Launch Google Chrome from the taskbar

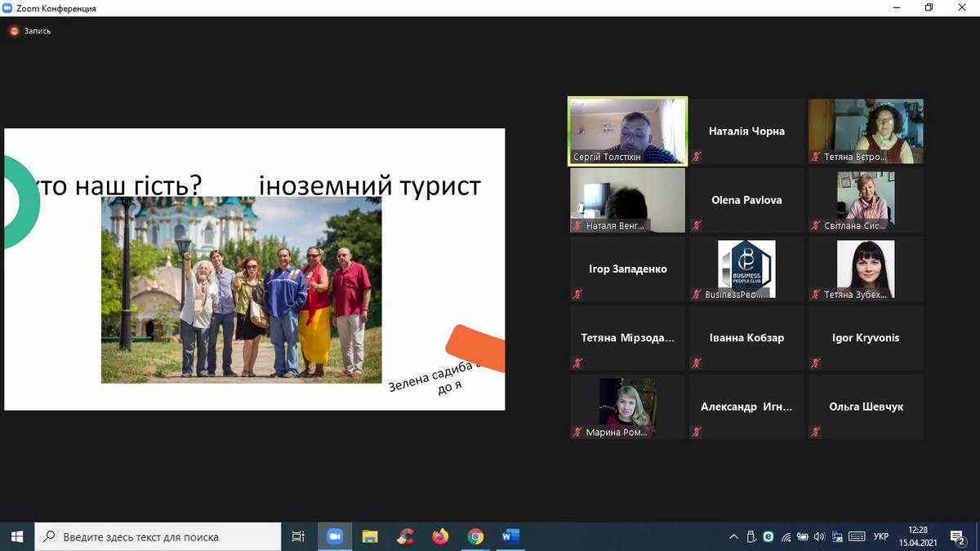pyautogui.click(x=475, y=536)
